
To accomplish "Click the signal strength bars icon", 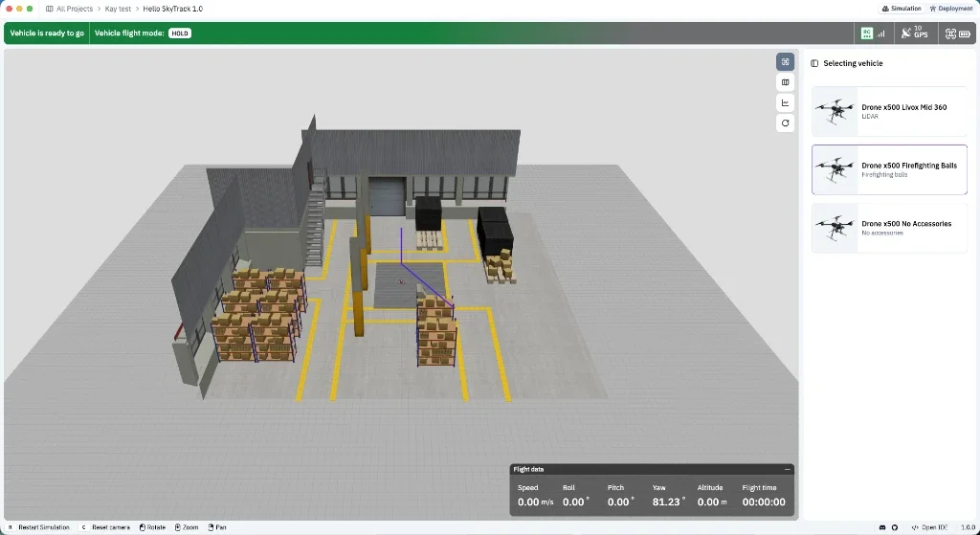I will tap(881, 33).
